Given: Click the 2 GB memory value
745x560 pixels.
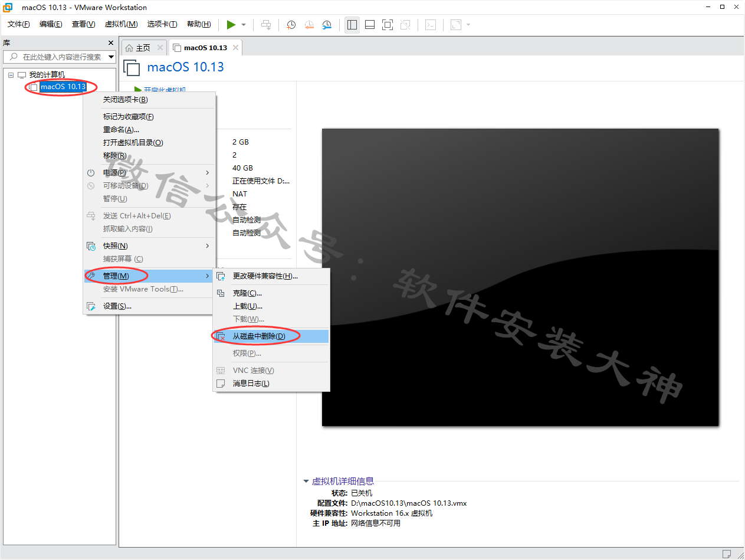Looking at the screenshot, I should tap(241, 142).
